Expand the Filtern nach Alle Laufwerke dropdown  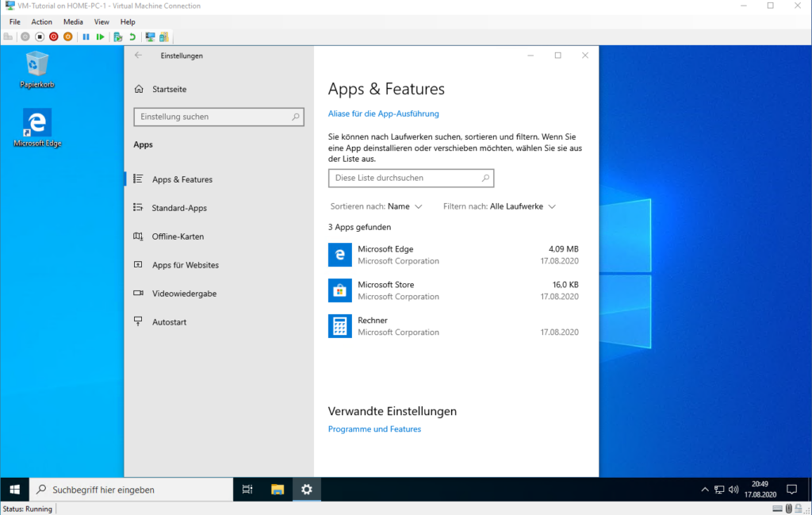pos(500,206)
